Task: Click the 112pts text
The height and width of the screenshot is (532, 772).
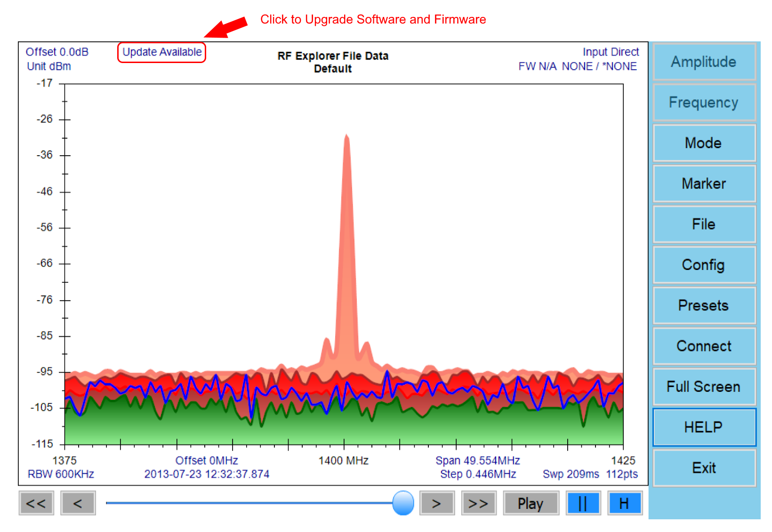Action: tap(622, 474)
